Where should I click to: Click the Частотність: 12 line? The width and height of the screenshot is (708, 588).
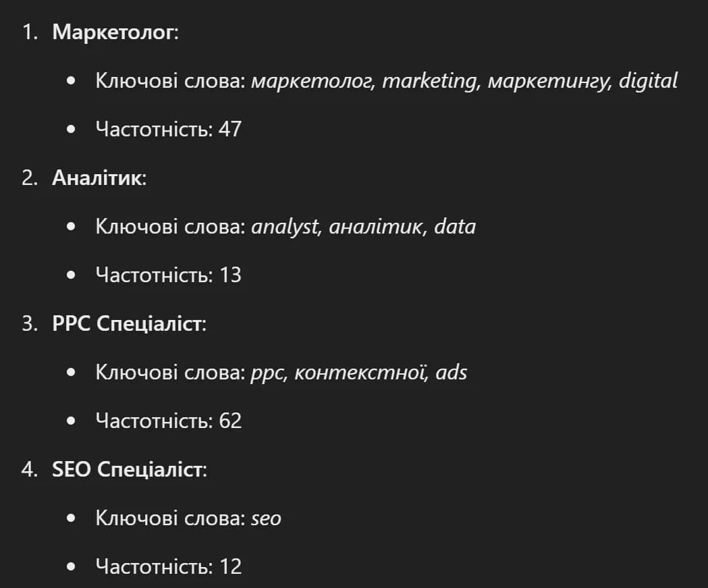click(169, 567)
